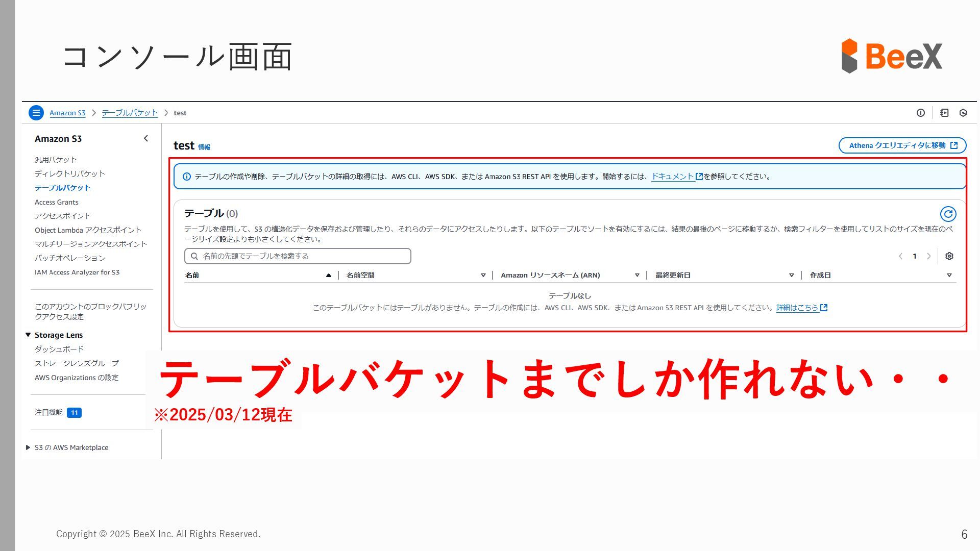
Task: Click the table name search field
Action: click(298, 256)
